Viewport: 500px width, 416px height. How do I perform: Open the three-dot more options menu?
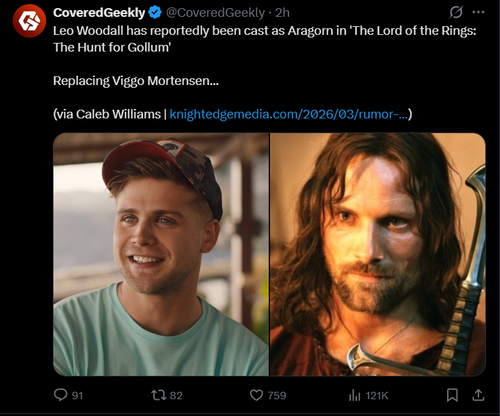click(478, 12)
